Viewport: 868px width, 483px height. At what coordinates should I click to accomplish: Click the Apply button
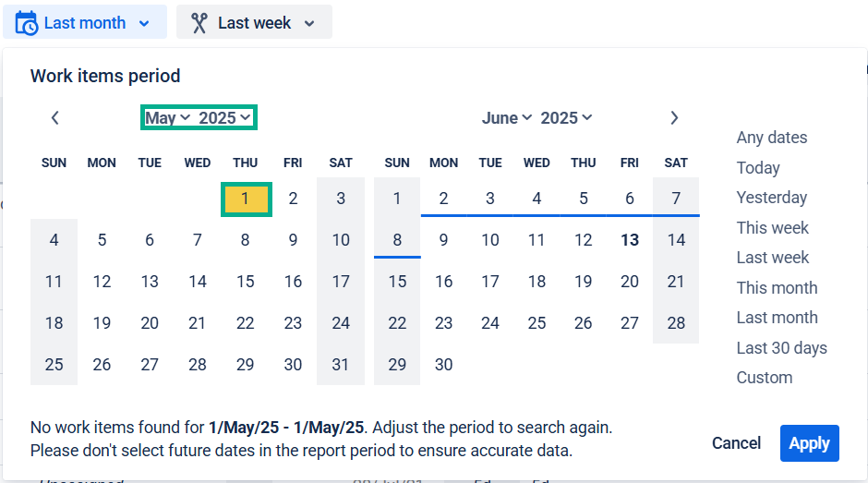809,443
